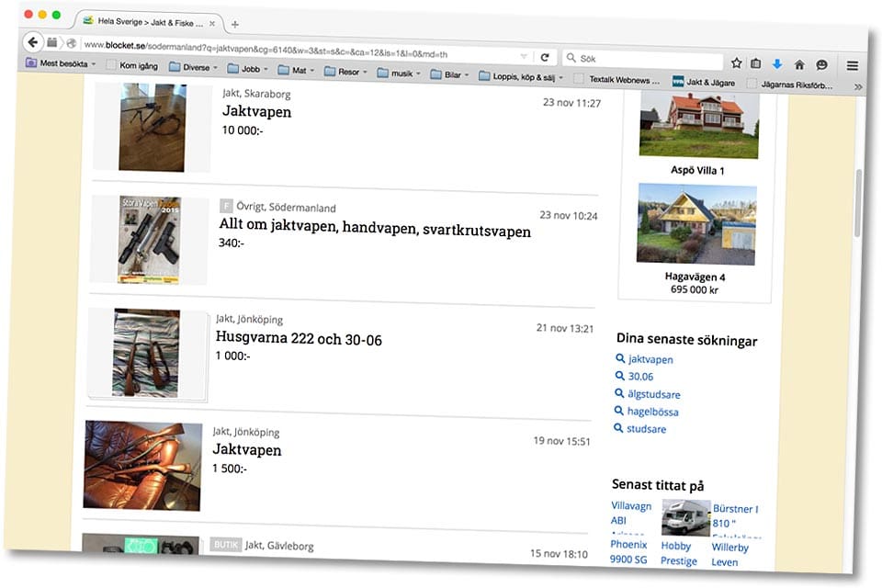Click the timestamp 23 nov 11:27

coord(571,102)
